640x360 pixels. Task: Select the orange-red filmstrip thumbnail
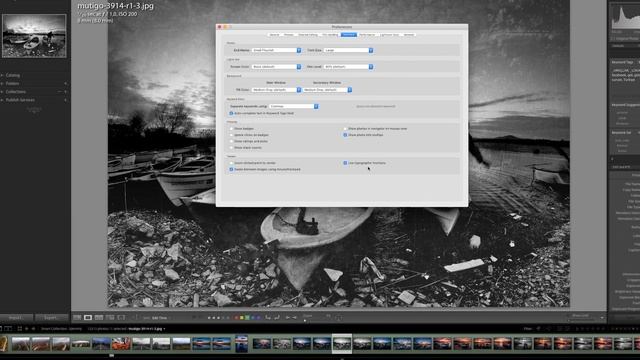coord(121,344)
